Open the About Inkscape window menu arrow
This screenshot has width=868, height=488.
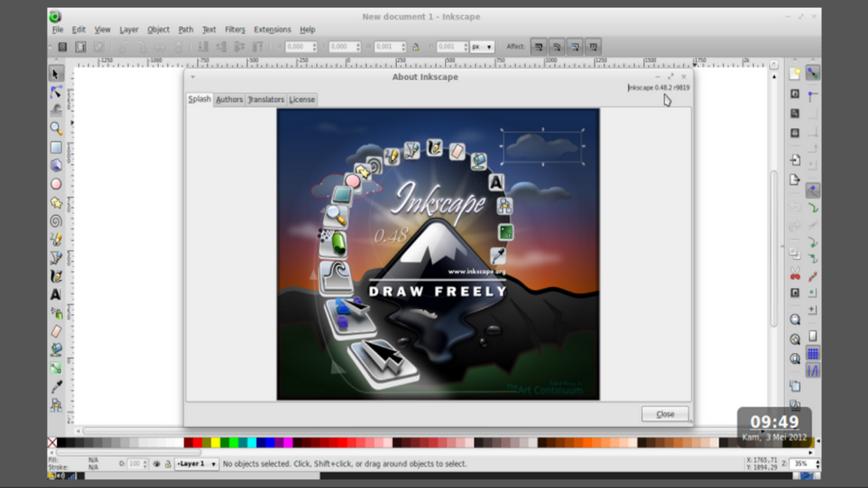(x=193, y=77)
